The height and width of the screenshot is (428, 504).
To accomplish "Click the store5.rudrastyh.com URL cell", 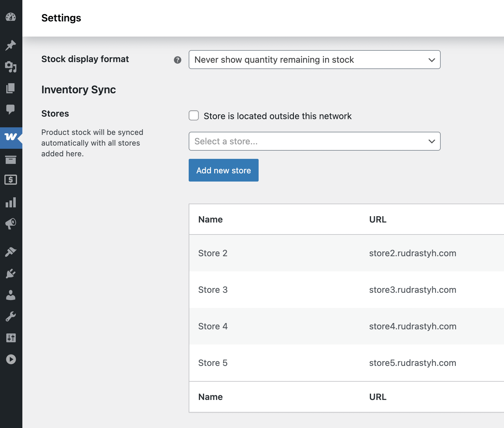I will point(413,363).
